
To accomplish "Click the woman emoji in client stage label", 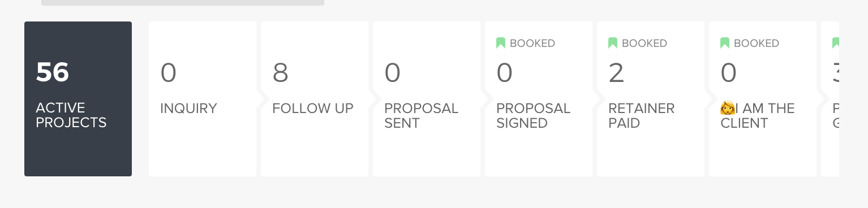I will click(x=727, y=108).
